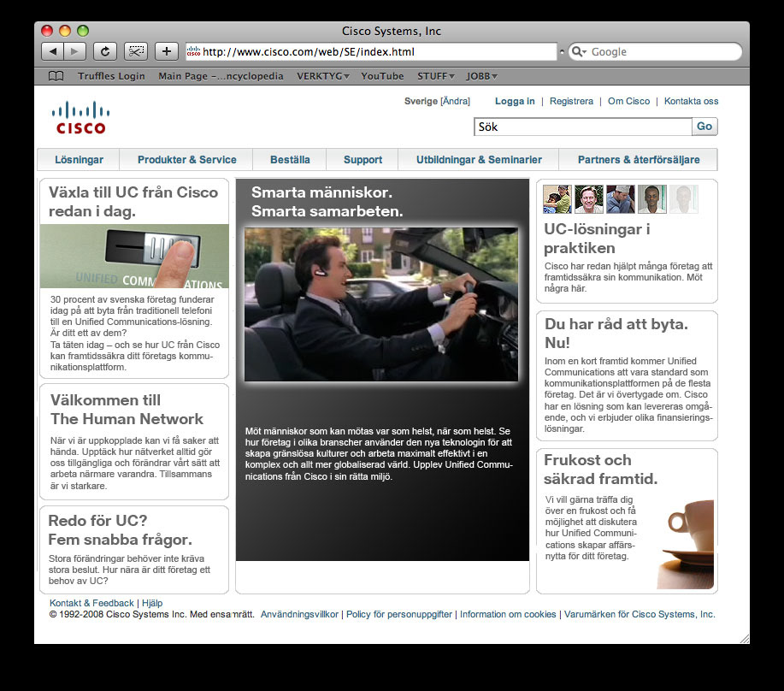This screenshot has width=784, height=691.
Task: Open the Lösningar tab
Action: click(x=79, y=160)
